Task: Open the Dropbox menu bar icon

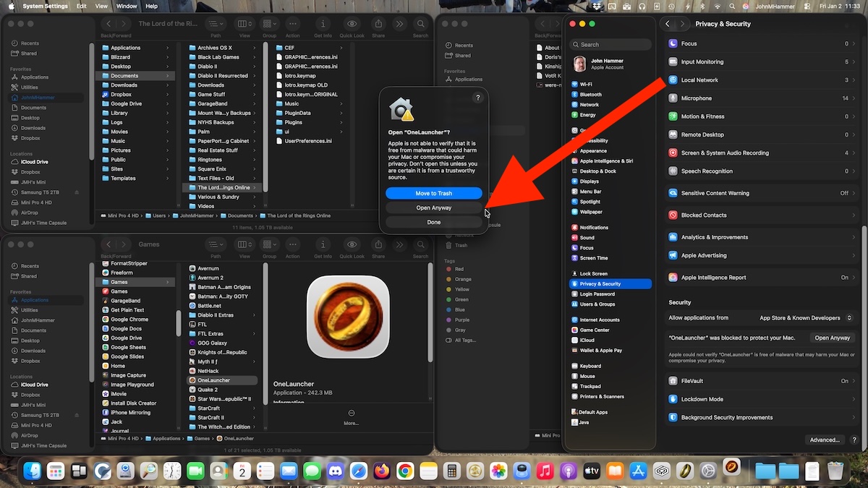Action: pyautogui.click(x=596, y=6)
